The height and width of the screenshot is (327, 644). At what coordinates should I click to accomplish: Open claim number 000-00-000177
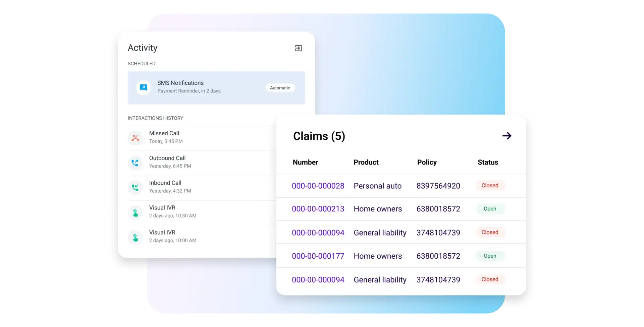(x=318, y=256)
